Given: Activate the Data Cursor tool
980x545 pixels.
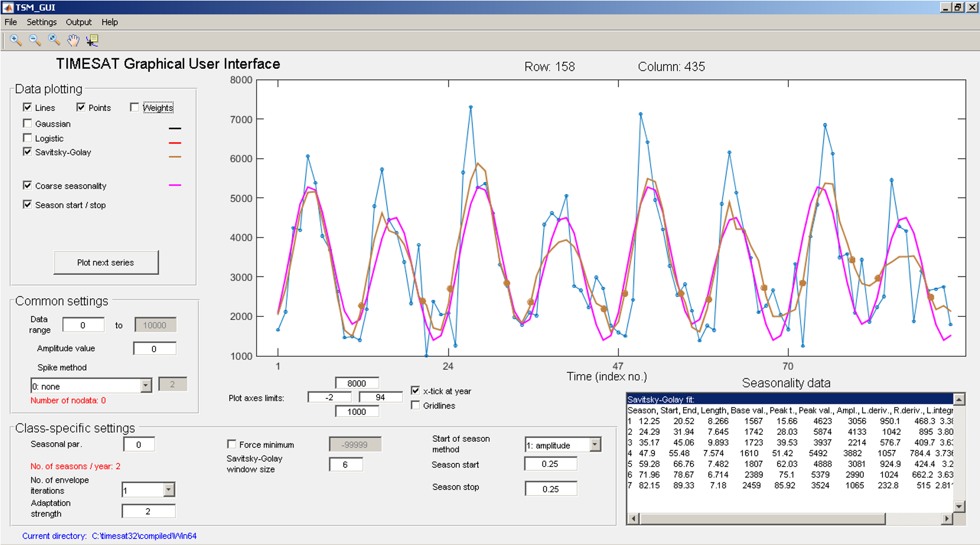Looking at the screenshot, I should (92, 40).
